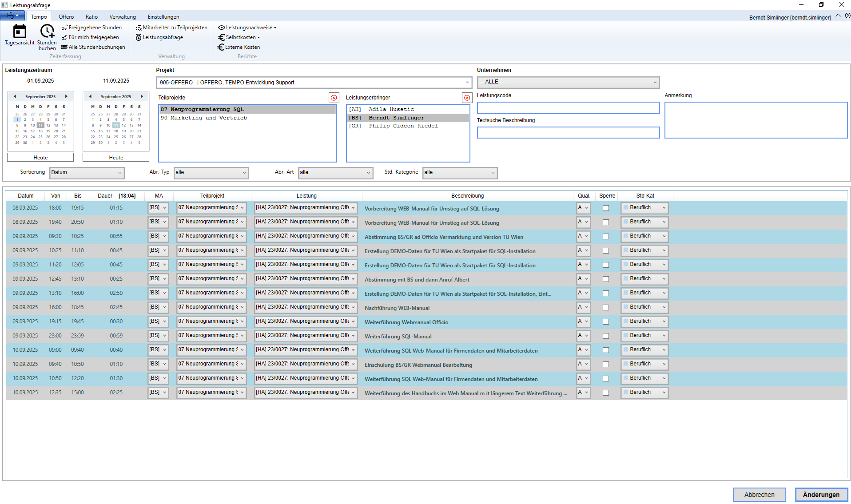Open the Leistungsnachweise report menu
The width and height of the screenshot is (851, 504).
pyautogui.click(x=247, y=28)
